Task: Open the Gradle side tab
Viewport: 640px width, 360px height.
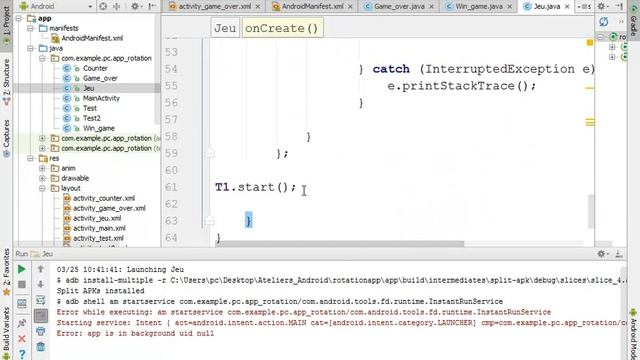Action: (x=633, y=20)
